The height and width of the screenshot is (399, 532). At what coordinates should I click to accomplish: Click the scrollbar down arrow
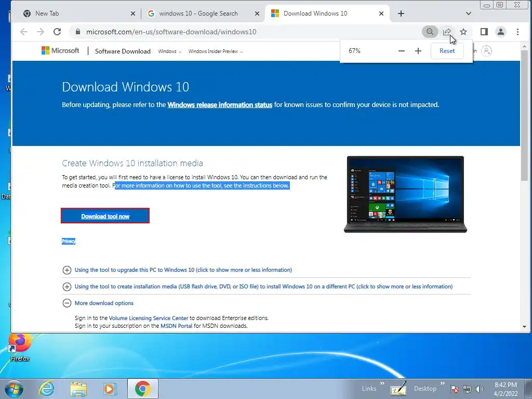[x=524, y=327]
